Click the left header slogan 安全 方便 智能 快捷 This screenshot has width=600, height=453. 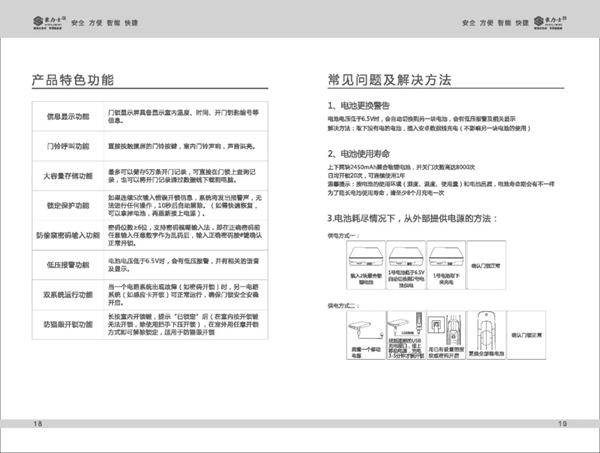(104, 23)
